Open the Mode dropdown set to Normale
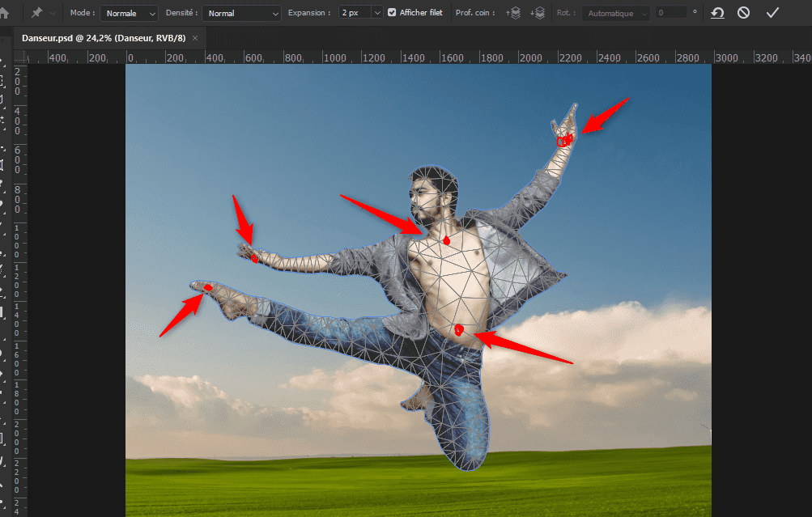Image resolution: width=812 pixels, height=517 pixels. pyautogui.click(x=129, y=13)
